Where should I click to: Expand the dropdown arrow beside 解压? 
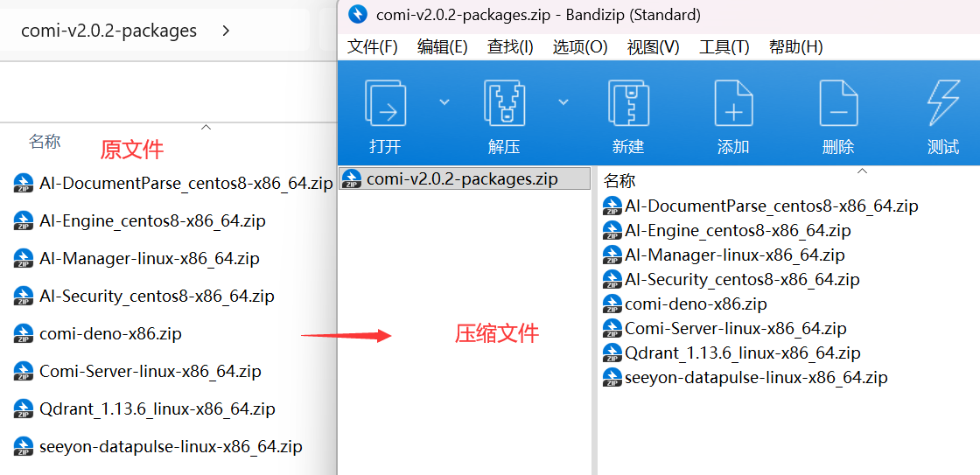563,101
